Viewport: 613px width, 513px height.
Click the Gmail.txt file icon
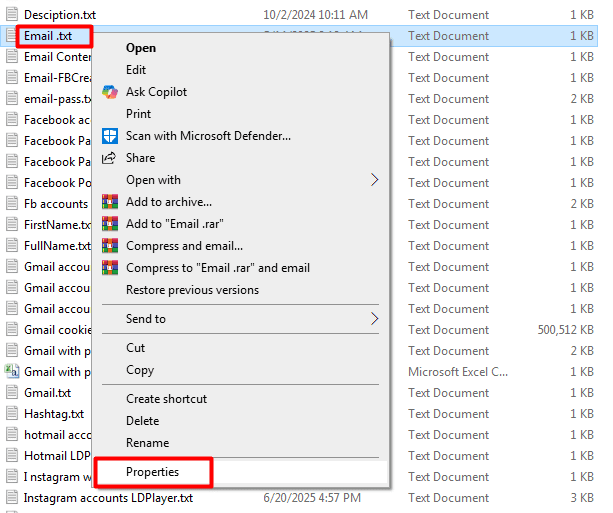[x=12, y=392]
